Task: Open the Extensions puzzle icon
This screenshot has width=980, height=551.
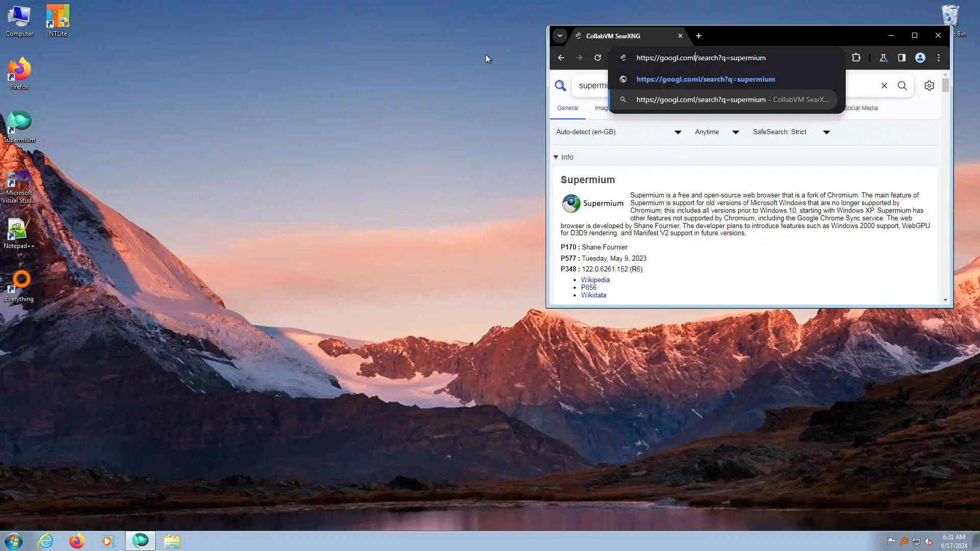Action: [856, 58]
